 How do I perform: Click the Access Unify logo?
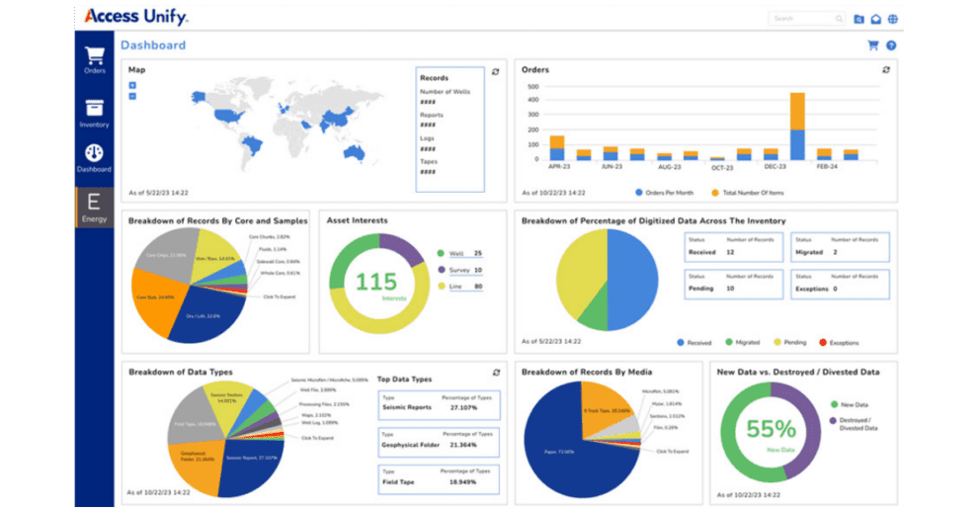point(136,17)
